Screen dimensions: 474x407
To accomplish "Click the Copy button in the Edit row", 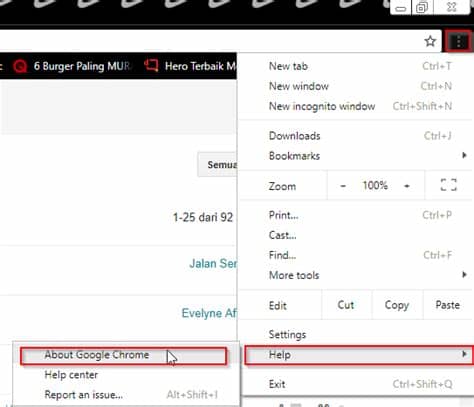I will (397, 305).
